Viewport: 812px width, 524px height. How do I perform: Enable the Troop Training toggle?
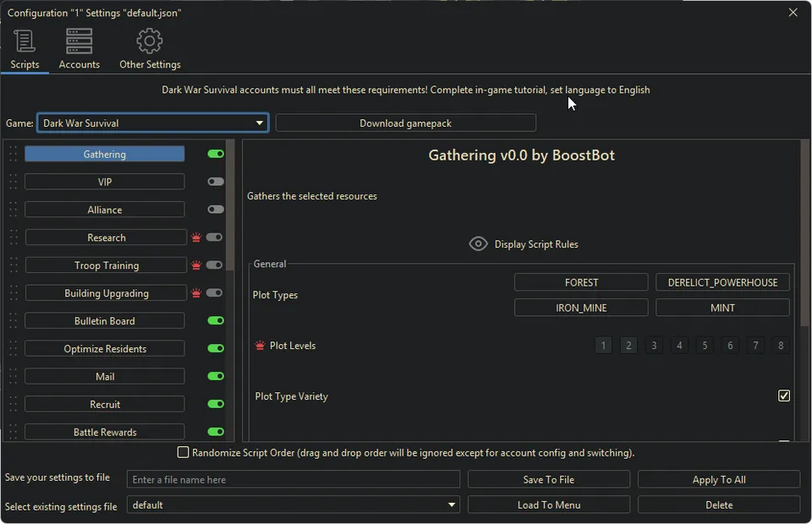(214, 265)
